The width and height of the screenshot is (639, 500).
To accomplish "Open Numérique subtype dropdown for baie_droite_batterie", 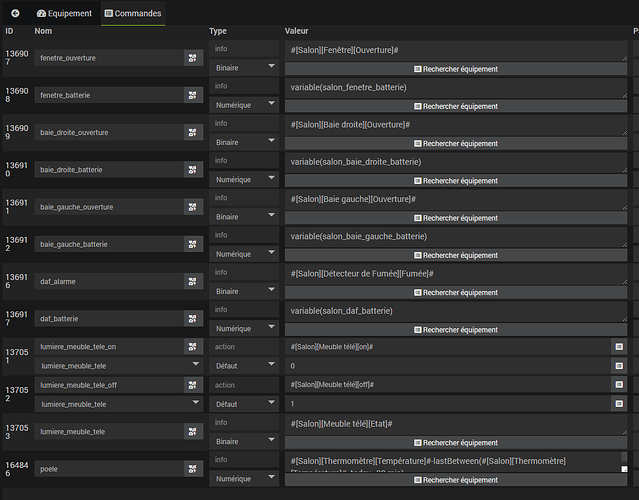I will (244, 179).
